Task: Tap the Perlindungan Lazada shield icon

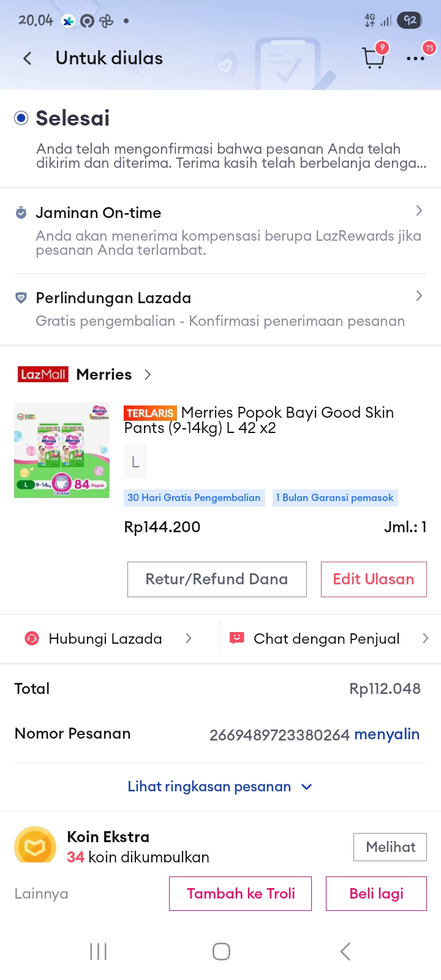Action: 21,298
